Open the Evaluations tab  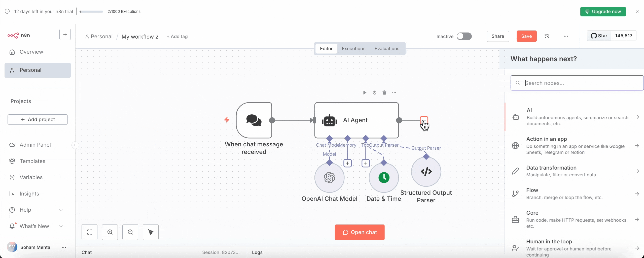tap(387, 48)
